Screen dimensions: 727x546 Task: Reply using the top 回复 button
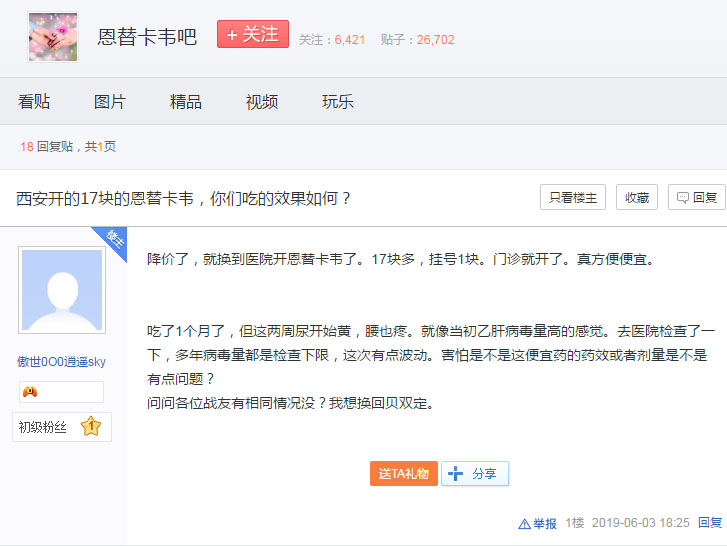pos(696,197)
